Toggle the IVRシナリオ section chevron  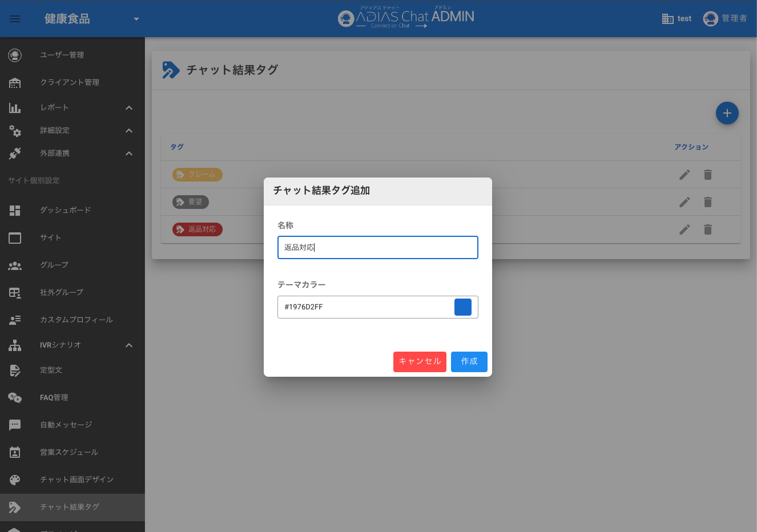click(129, 345)
